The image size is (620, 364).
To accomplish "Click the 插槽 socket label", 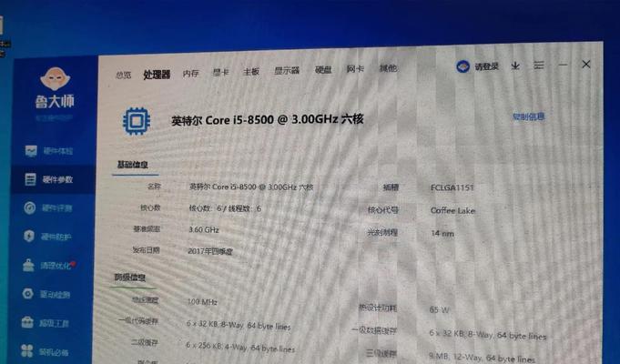I will [391, 187].
